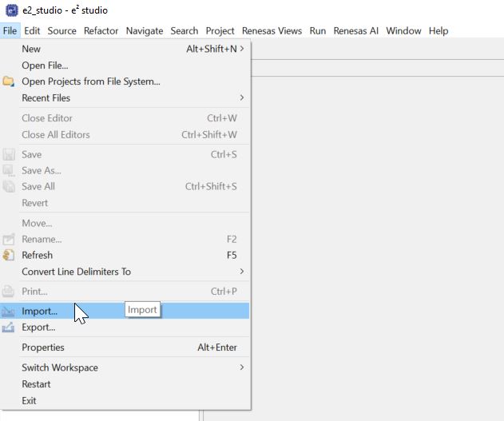504x421 pixels.
Task: Choose Restart in the File menu
Action: point(125,384)
